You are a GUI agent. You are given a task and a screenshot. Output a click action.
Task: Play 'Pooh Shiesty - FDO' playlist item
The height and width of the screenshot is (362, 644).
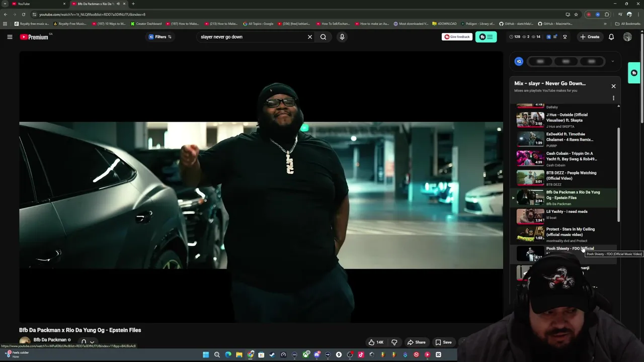[x=563, y=253]
